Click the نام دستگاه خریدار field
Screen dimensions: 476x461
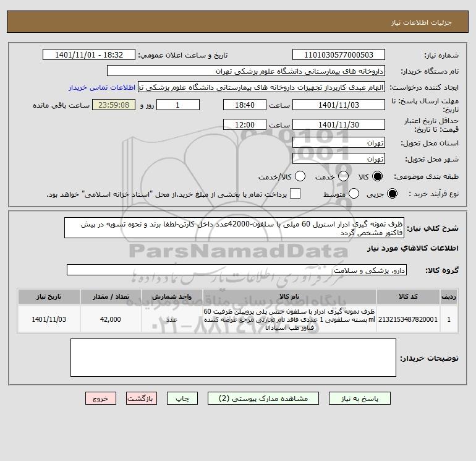[246, 71]
